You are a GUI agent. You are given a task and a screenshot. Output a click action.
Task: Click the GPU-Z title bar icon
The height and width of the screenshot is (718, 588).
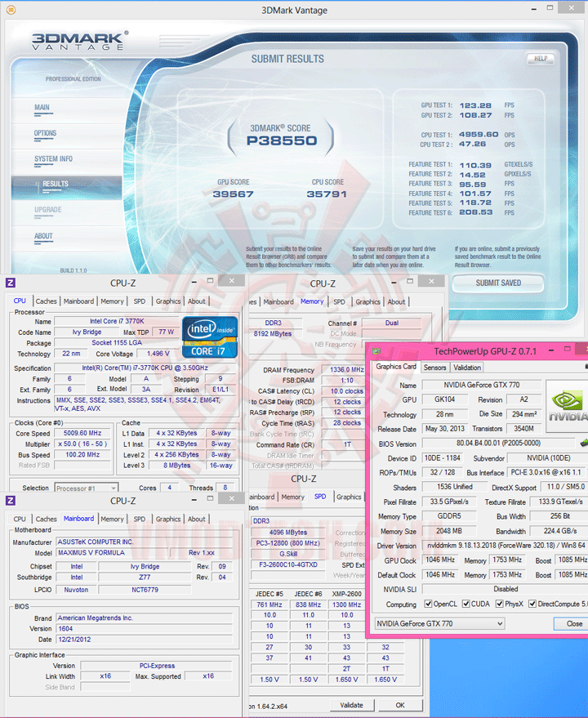tap(376, 351)
